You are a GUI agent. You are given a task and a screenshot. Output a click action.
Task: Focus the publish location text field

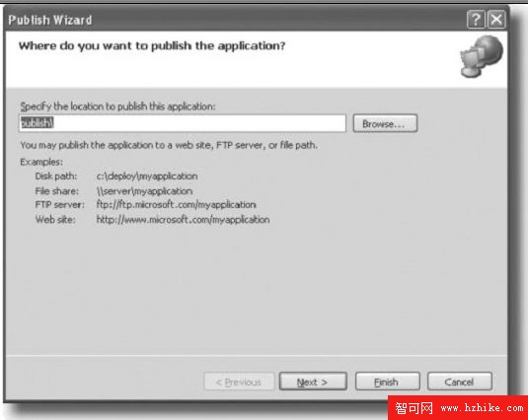[183, 123]
